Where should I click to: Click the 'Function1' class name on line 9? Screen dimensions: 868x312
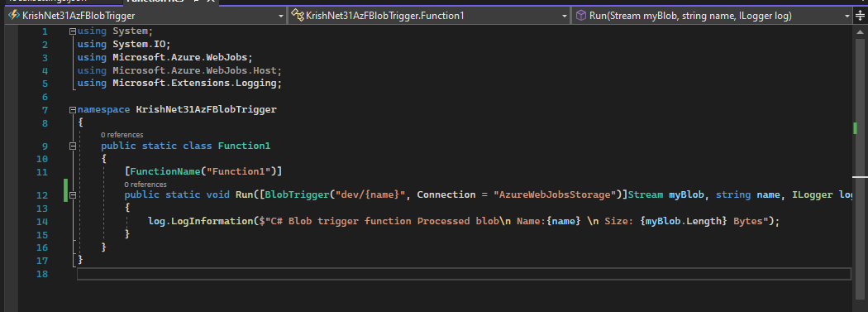point(244,146)
